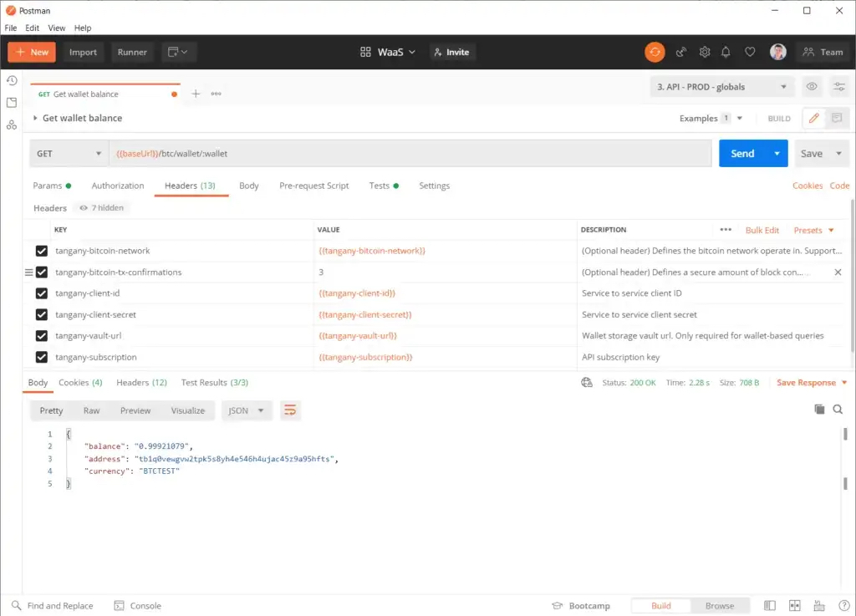Open the headers column options ellipsis

726,230
